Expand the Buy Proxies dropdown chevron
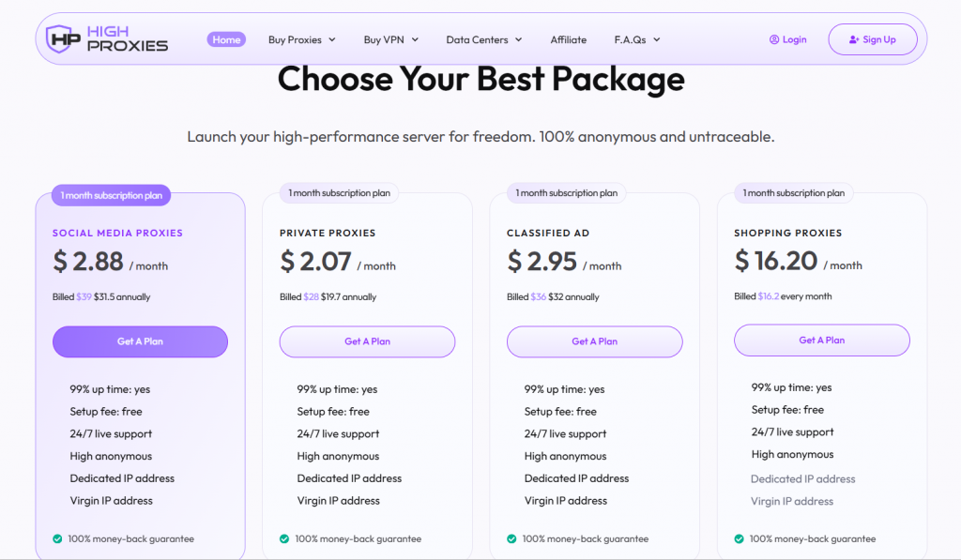 coord(332,39)
